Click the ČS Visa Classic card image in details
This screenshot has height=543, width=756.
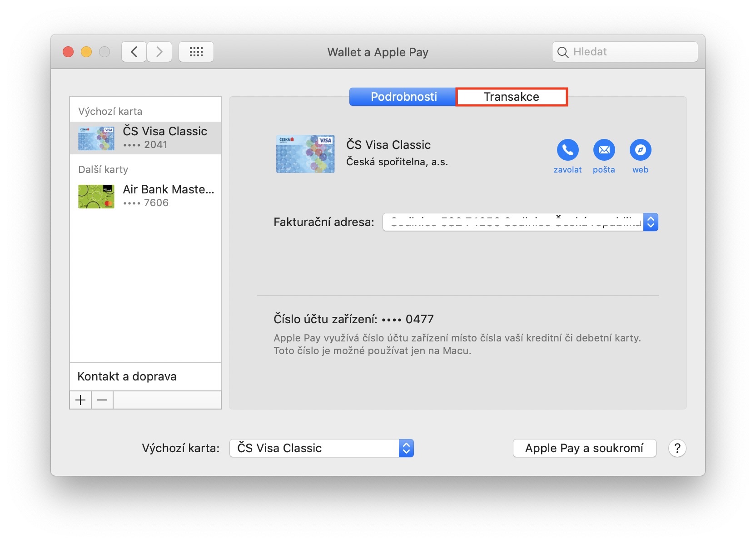pos(305,153)
